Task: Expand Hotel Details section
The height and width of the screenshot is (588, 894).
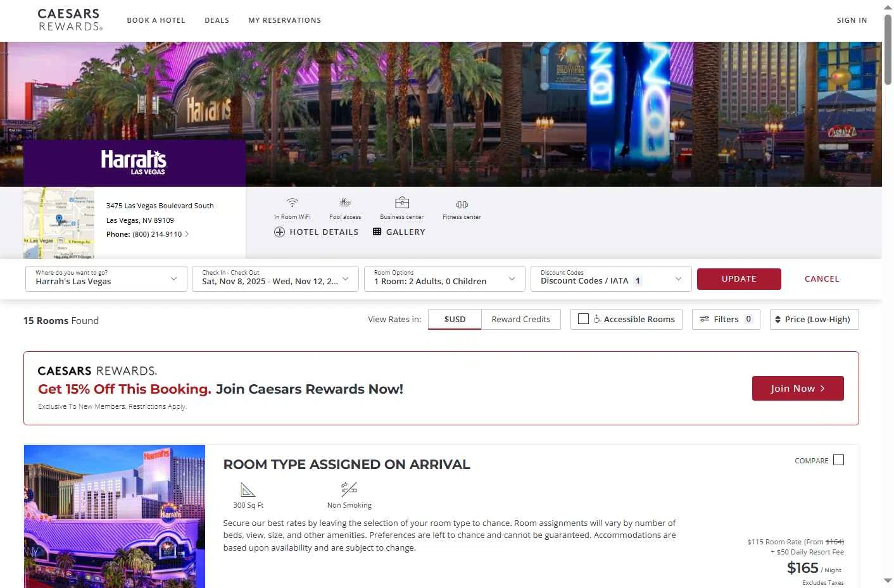Action: coord(317,232)
